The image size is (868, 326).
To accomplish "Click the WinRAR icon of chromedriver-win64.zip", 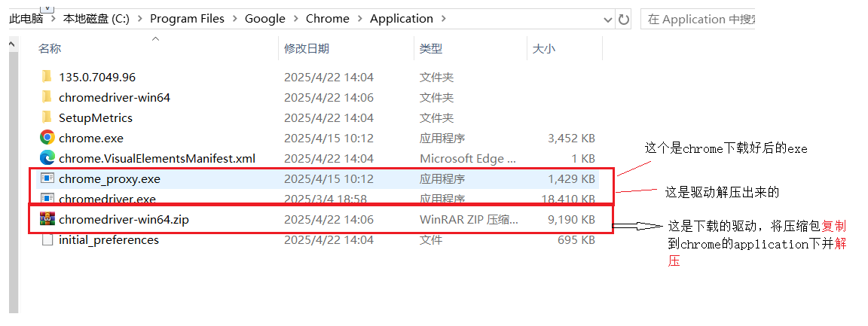I will (47, 219).
